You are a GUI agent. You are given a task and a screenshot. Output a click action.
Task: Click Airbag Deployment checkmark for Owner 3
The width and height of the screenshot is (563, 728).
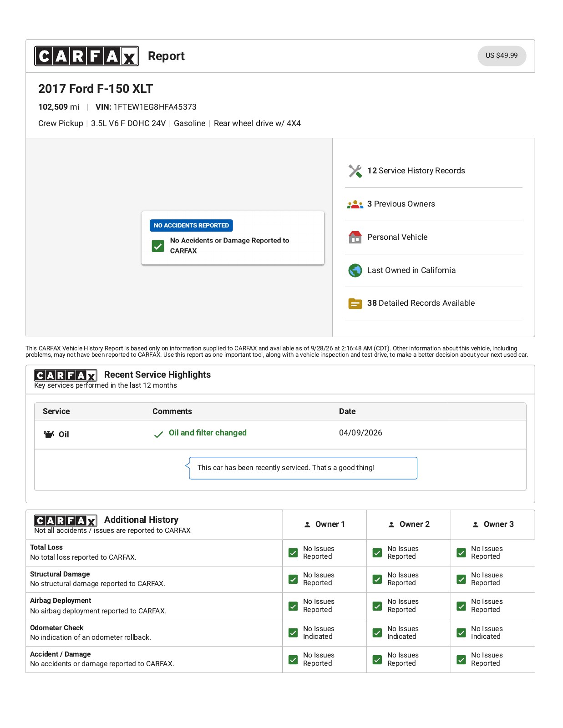462,606
